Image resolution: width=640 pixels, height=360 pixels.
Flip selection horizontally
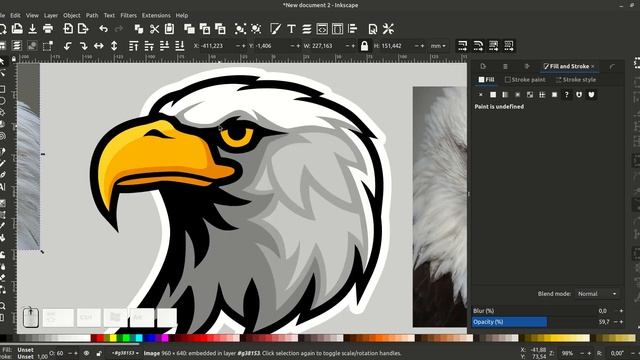99,46
